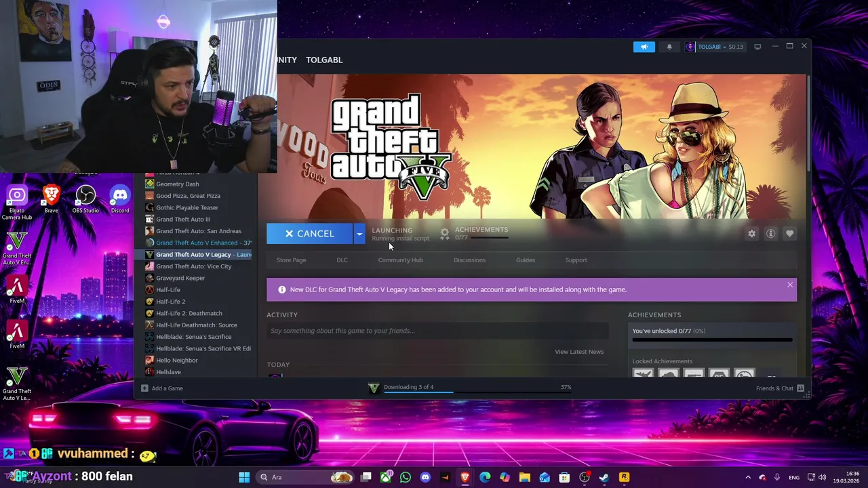Show hidden system tray icons

pos(748,477)
